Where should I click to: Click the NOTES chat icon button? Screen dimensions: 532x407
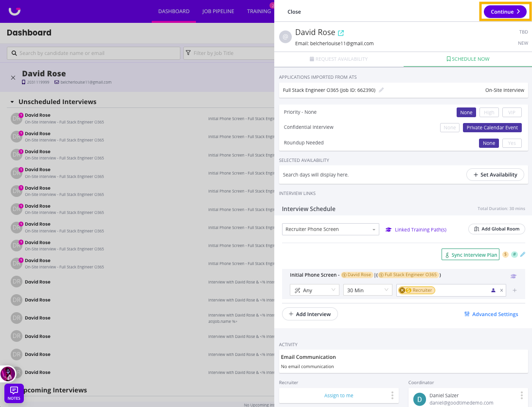point(14,393)
